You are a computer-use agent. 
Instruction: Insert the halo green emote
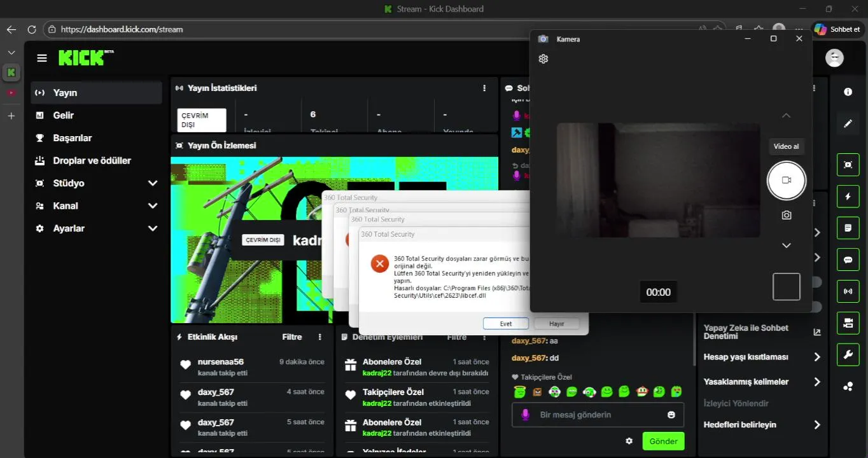[520, 392]
